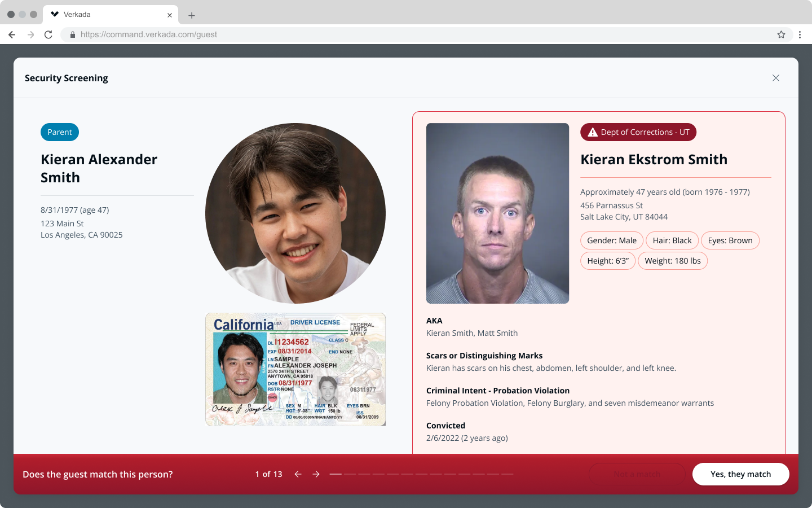Click the first segment of the match progress bar

point(336,474)
